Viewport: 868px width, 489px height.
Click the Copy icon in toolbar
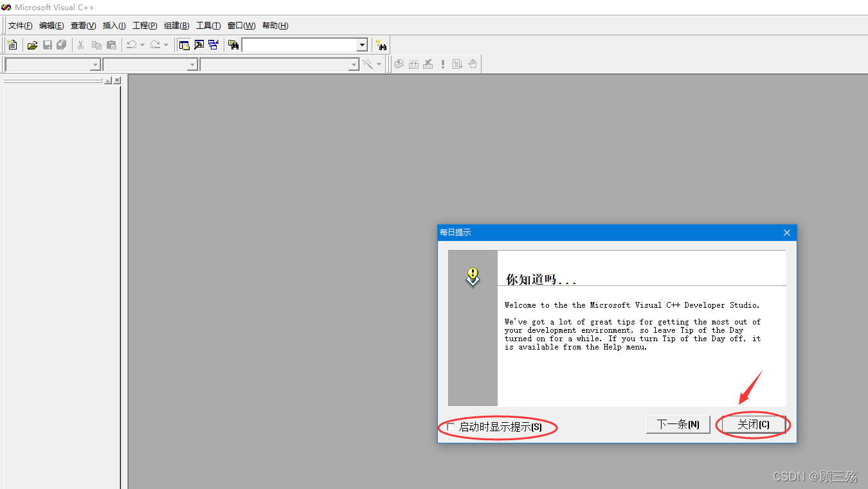96,45
